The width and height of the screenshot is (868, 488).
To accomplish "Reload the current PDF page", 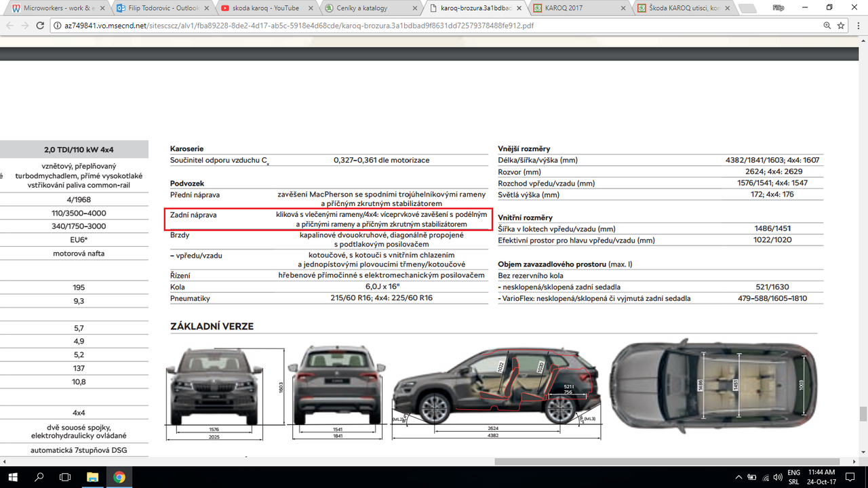I will coord(41,25).
